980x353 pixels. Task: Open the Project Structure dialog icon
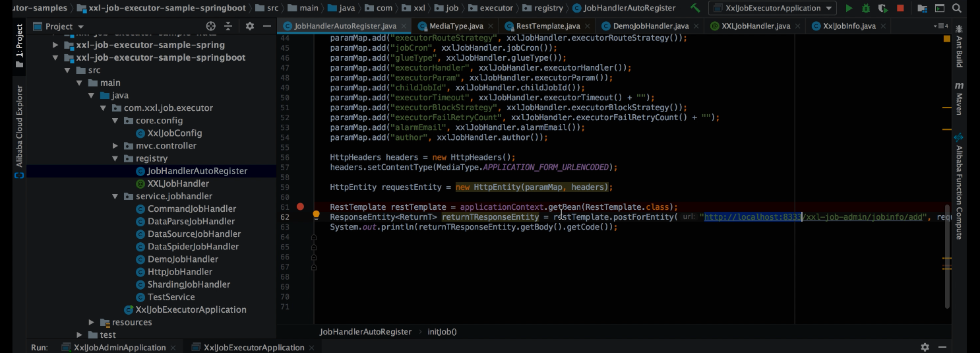(922, 9)
